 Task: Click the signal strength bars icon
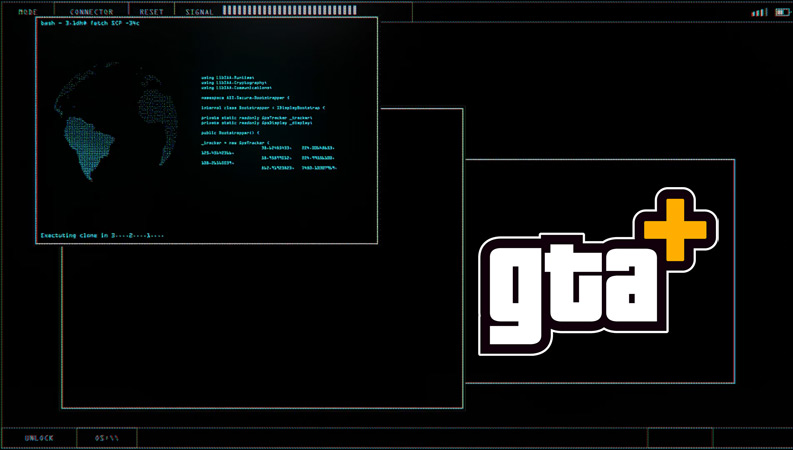pos(759,12)
